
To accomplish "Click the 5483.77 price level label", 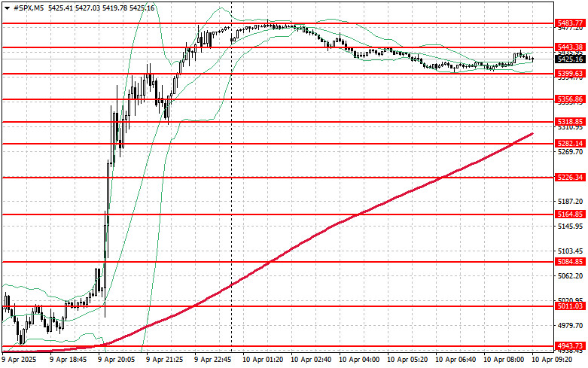I will pos(570,23).
